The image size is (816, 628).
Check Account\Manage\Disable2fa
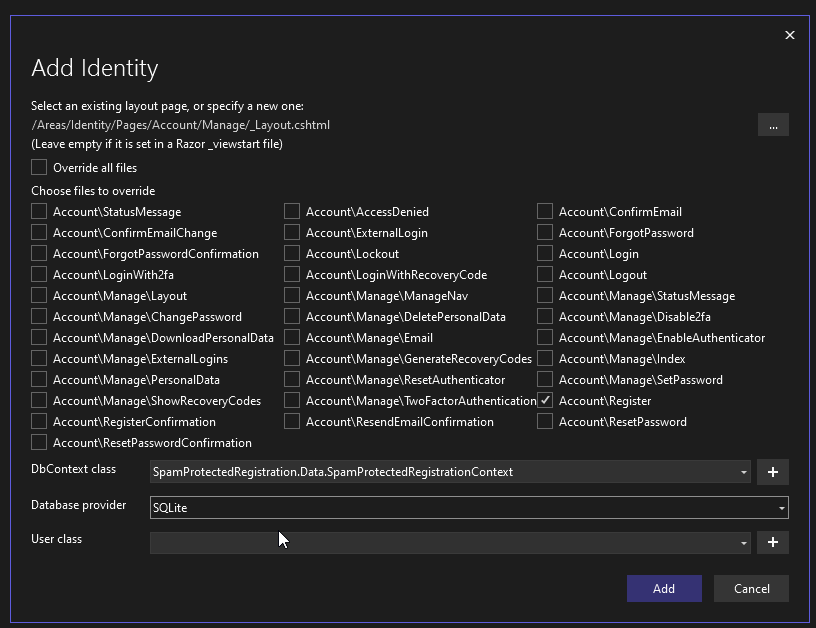point(545,316)
